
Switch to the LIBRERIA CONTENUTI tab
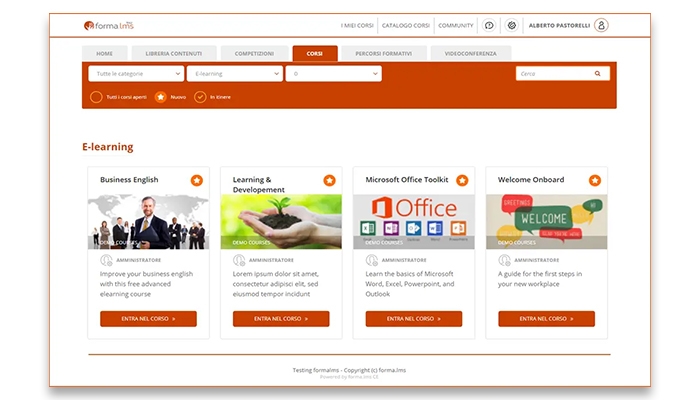tap(174, 54)
